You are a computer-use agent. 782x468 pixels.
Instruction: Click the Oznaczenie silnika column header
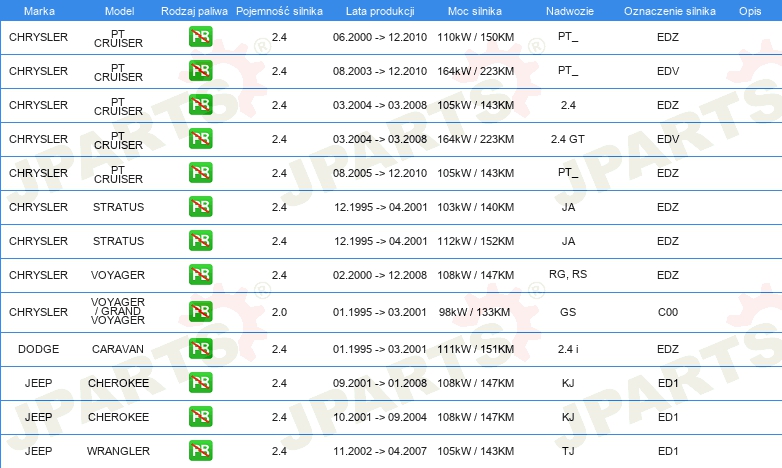click(670, 11)
